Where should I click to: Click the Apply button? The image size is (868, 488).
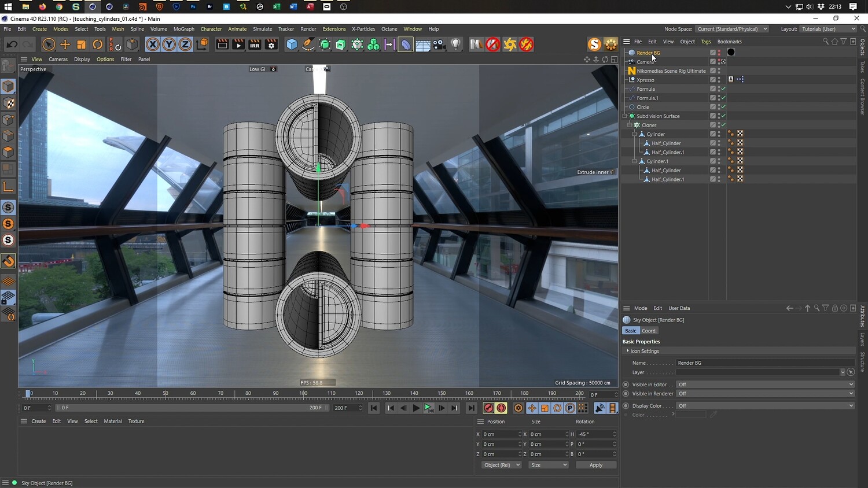595,465
